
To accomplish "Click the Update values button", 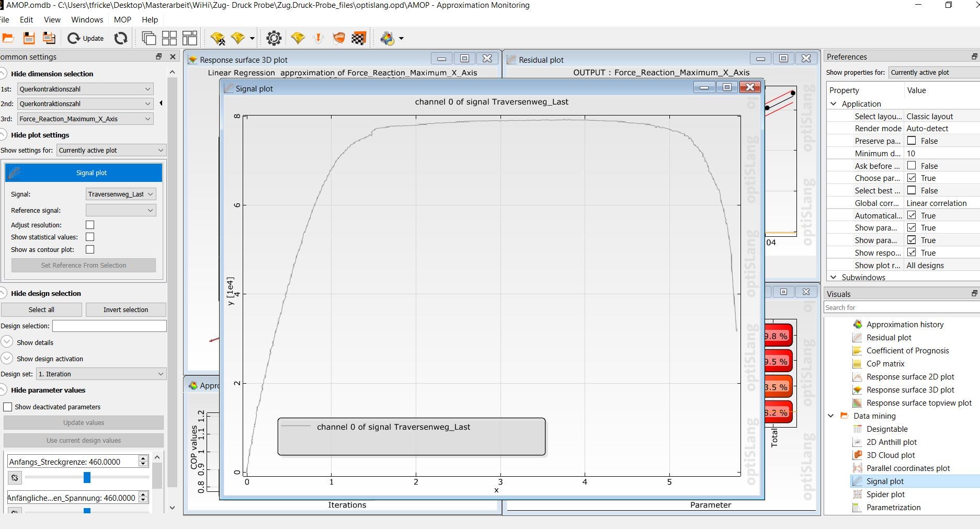I will point(84,422).
